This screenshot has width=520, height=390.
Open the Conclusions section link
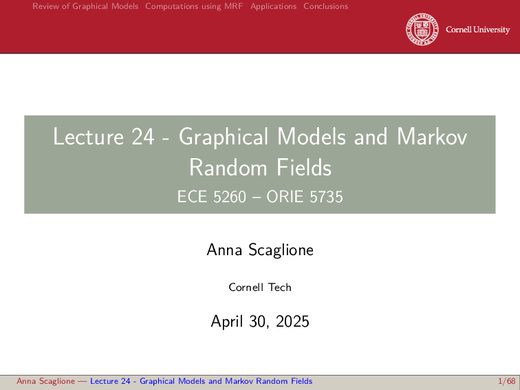pos(326,6)
